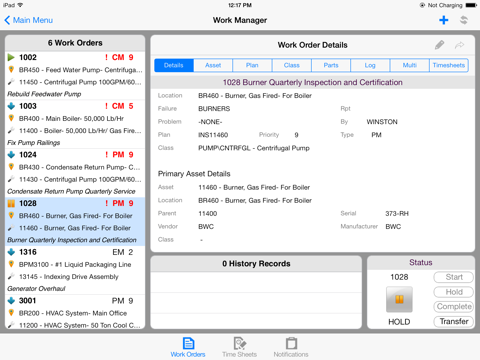The height and width of the screenshot is (360, 480).
Task: Tap the blue plus add icon
Action: [x=444, y=20]
